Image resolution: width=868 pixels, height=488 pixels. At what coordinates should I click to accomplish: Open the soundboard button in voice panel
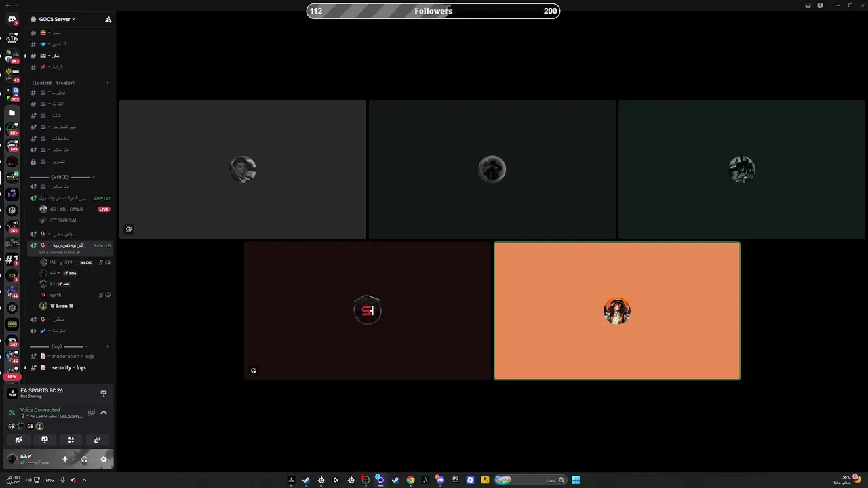(97, 440)
